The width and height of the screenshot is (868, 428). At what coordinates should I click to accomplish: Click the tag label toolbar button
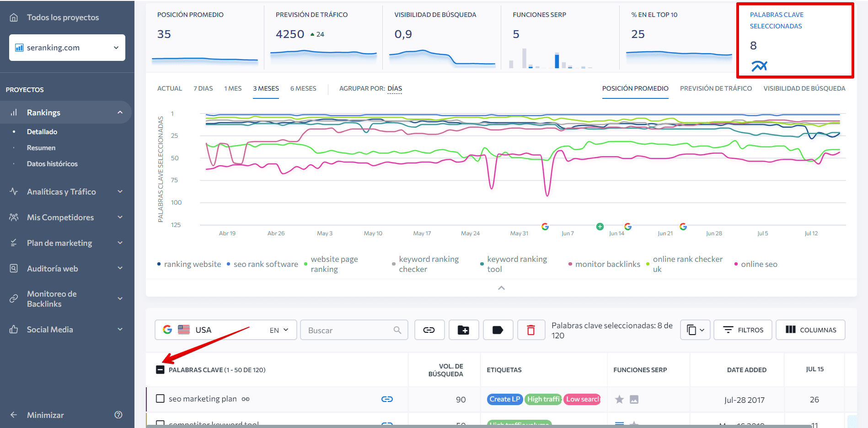(x=498, y=330)
